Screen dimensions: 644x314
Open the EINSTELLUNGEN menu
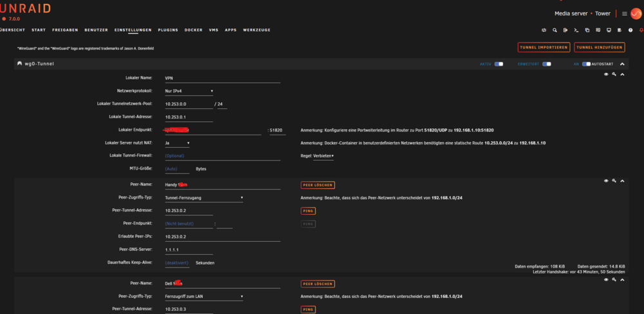(x=133, y=30)
